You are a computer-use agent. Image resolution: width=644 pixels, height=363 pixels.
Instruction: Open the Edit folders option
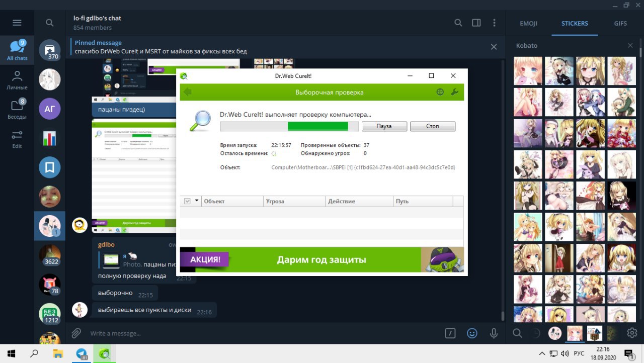click(17, 139)
